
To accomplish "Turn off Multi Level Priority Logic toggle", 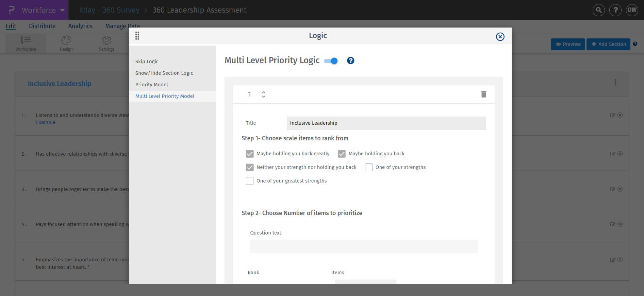I will (331, 61).
